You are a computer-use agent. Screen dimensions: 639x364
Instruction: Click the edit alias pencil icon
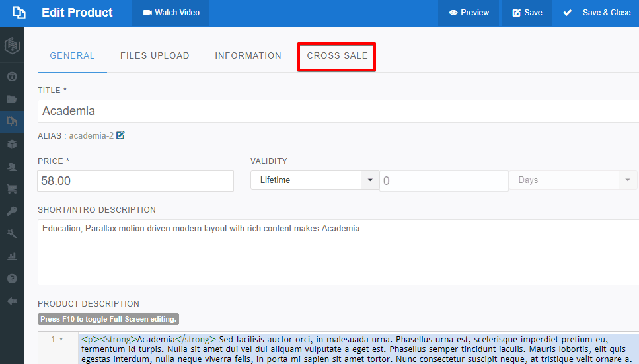pyautogui.click(x=120, y=136)
